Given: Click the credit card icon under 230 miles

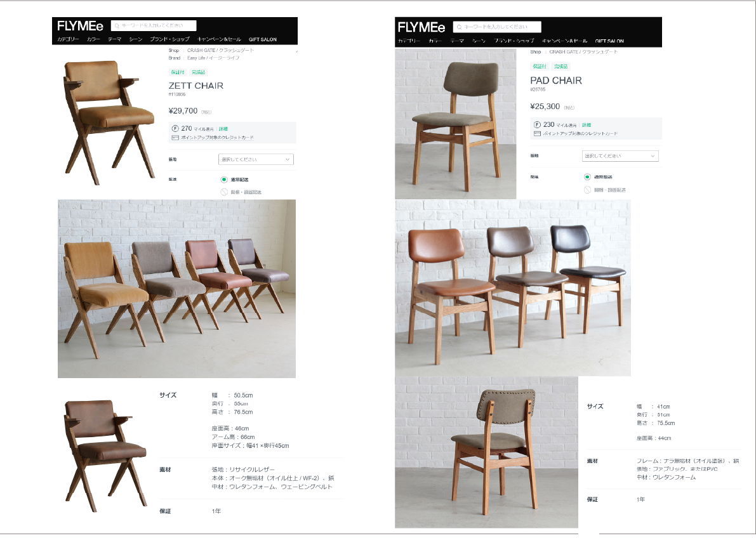Looking at the screenshot, I should pos(537,133).
